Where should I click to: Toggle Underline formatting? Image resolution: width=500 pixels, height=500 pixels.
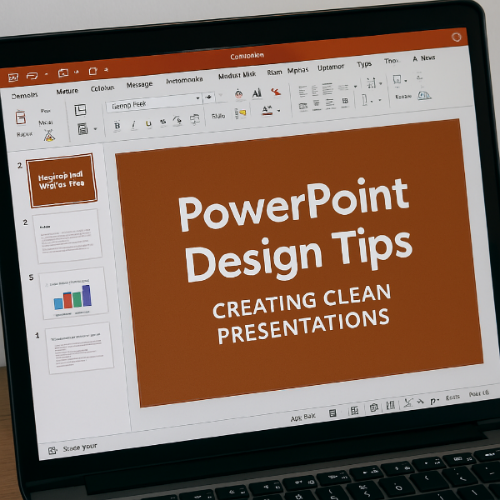point(148,124)
